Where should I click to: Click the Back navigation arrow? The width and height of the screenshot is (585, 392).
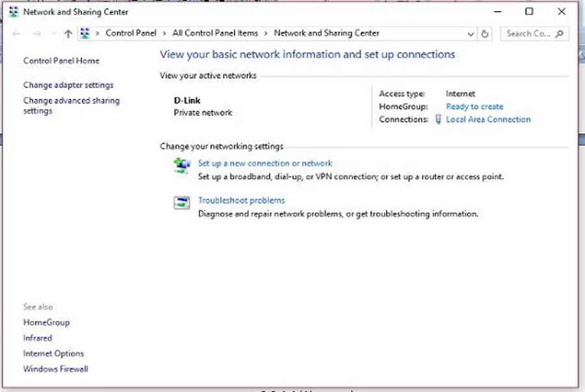tap(16, 34)
